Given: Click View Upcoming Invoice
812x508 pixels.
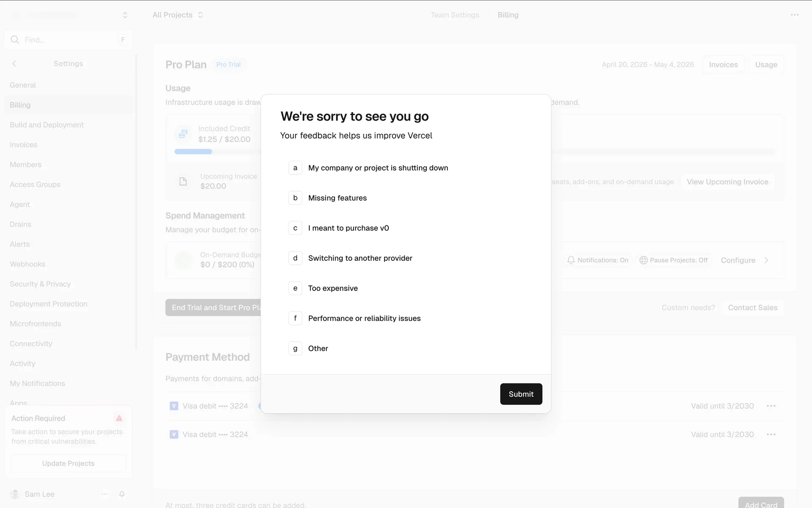Looking at the screenshot, I should point(727,182).
